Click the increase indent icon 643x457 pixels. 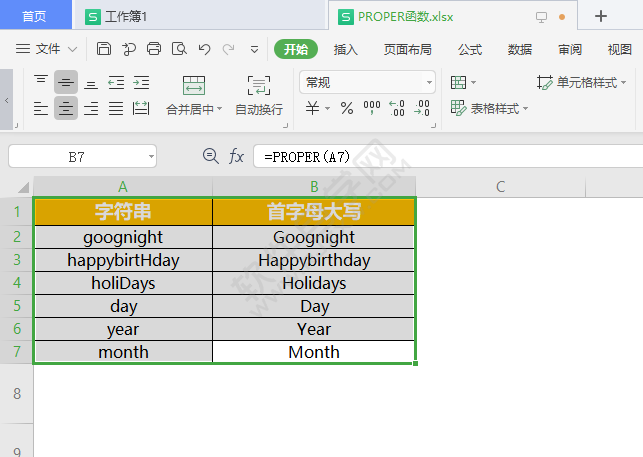pos(141,82)
